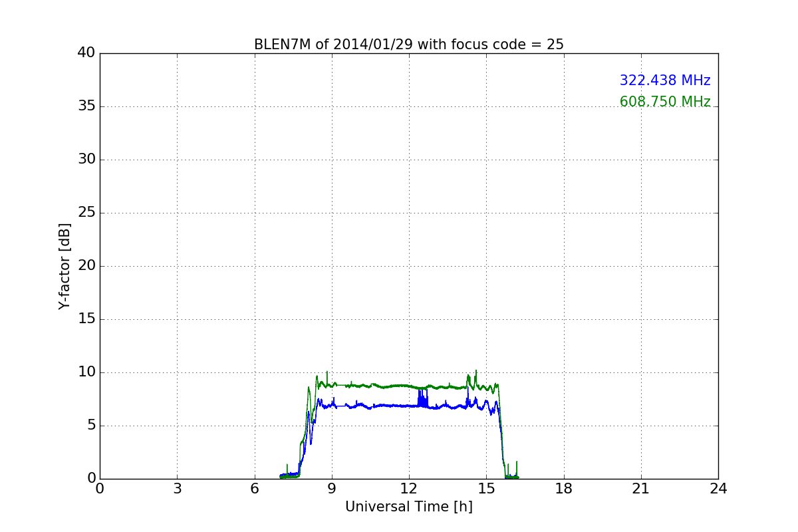798x532 pixels.
Task: Click the x-axis tick label "6"
Action: tap(254, 489)
